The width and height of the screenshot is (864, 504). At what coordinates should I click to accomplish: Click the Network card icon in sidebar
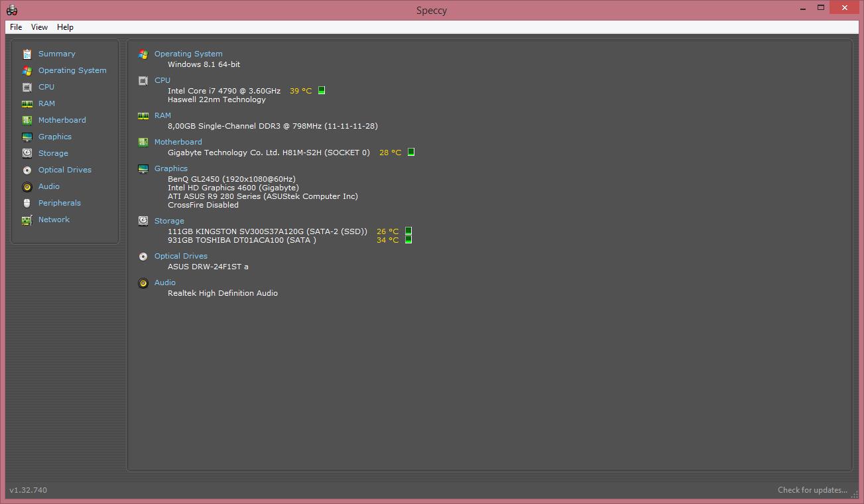(x=27, y=220)
